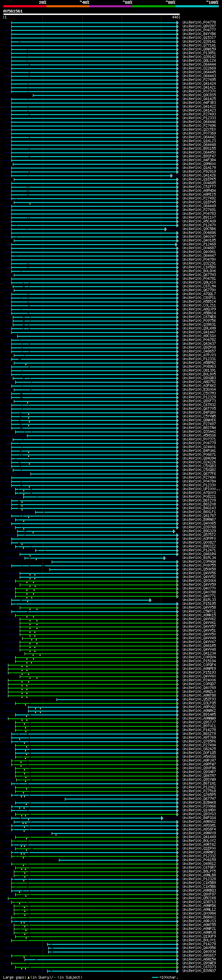Select hit label UniRef100_Q39768
The image size is (222, 980).
click(x=199, y=527)
